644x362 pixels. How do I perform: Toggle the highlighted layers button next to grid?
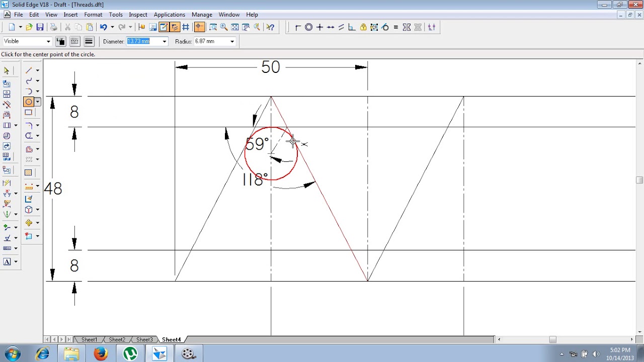tap(175, 27)
